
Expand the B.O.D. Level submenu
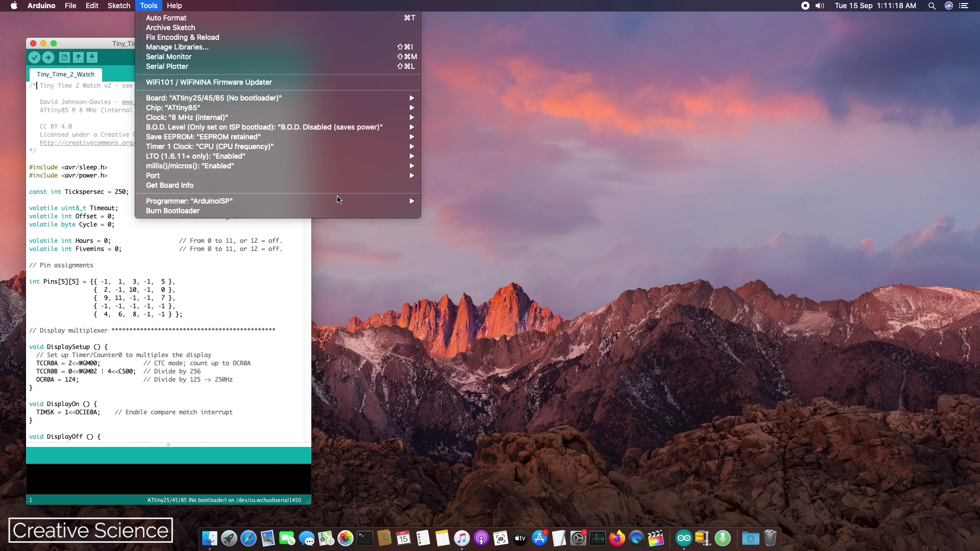pyautogui.click(x=278, y=127)
